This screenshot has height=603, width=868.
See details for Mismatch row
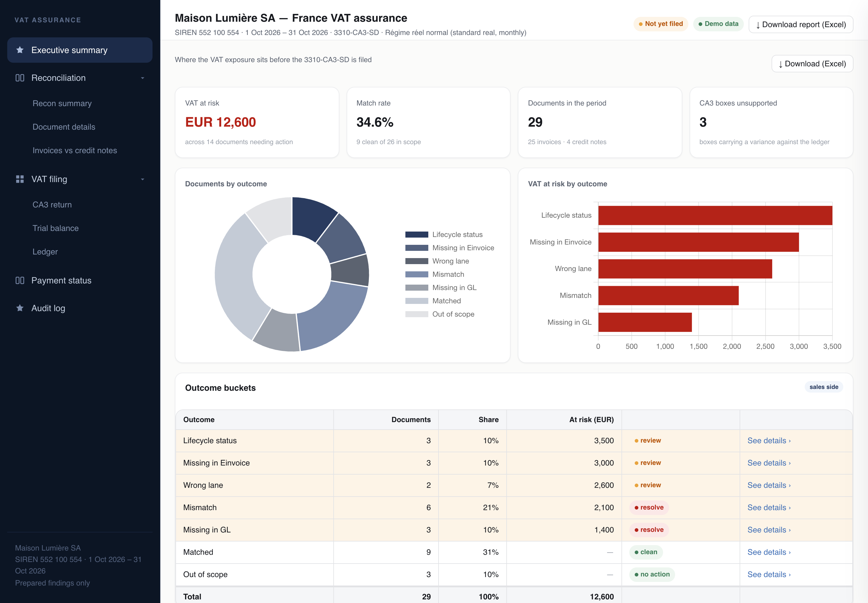pos(769,507)
